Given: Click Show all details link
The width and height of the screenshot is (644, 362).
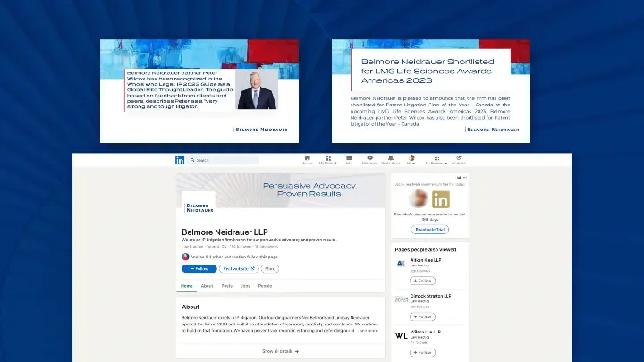Looking at the screenshot, I should pyautogui.click(x=281, y=351).
